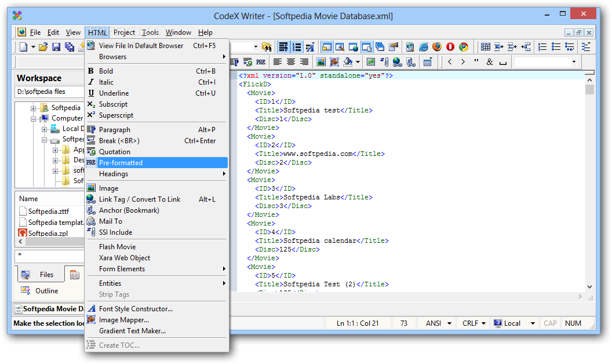Save the file with floppy icon
Image resolution: width=612 pixels, height=364 pixels.
[x=56, y=48]
